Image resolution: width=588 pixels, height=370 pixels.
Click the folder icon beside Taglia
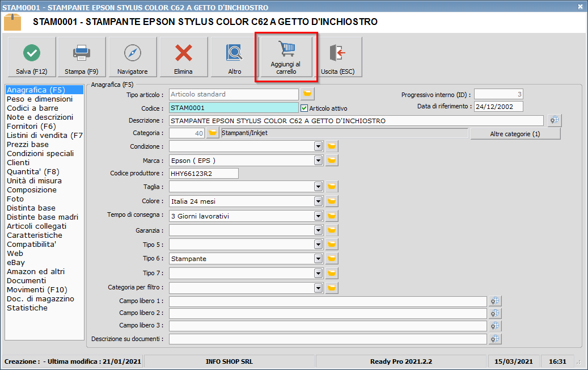pyautogui.click(x=332, y=187)
